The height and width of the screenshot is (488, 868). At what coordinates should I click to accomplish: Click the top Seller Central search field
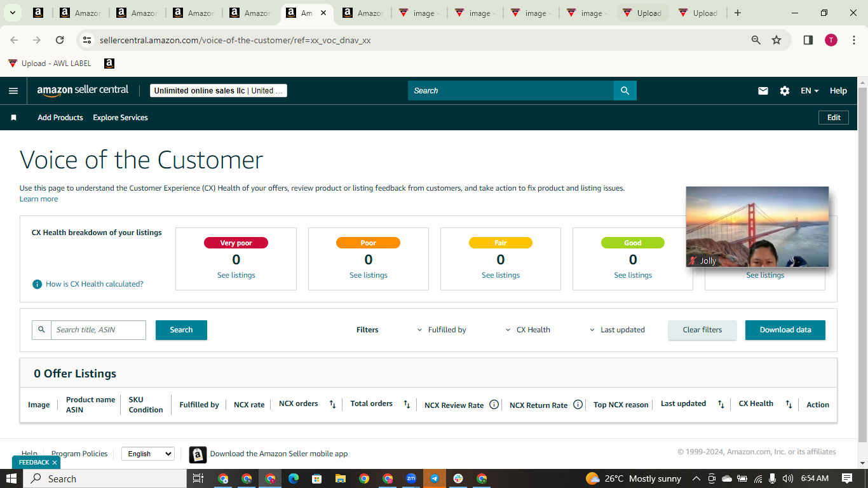[x=511, y=91]
